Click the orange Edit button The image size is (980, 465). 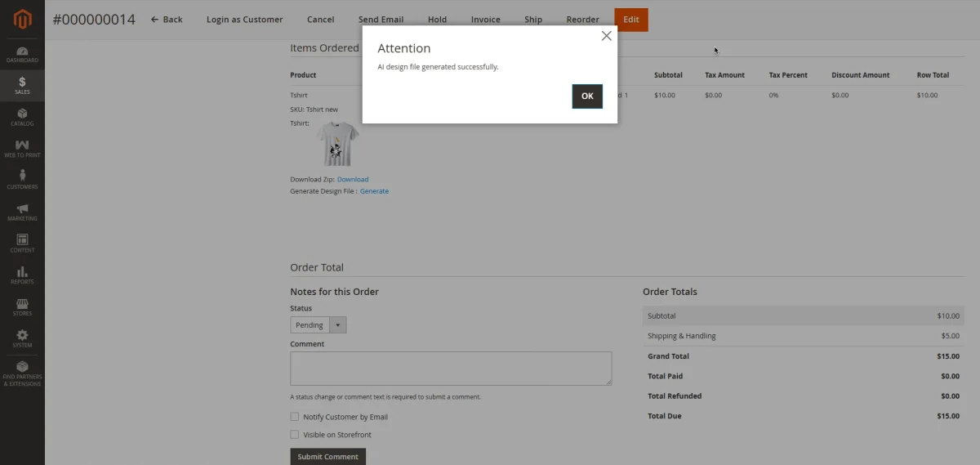pyautogui.click(x=631, y=20)
